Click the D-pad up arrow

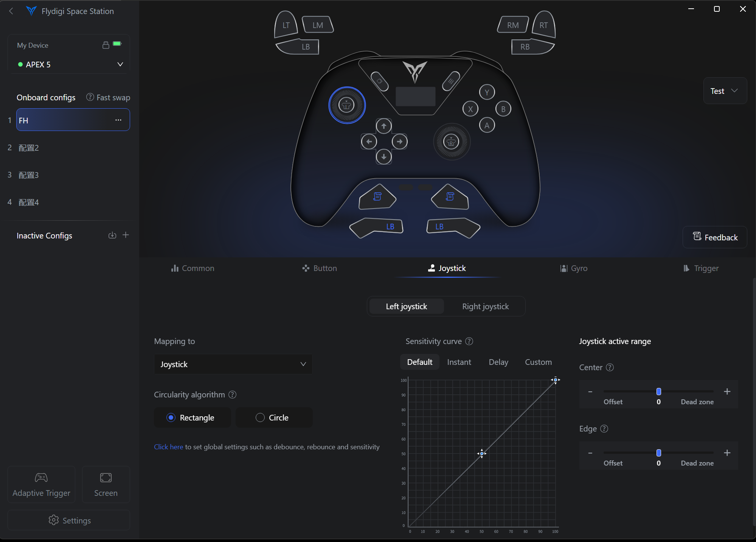384,126
